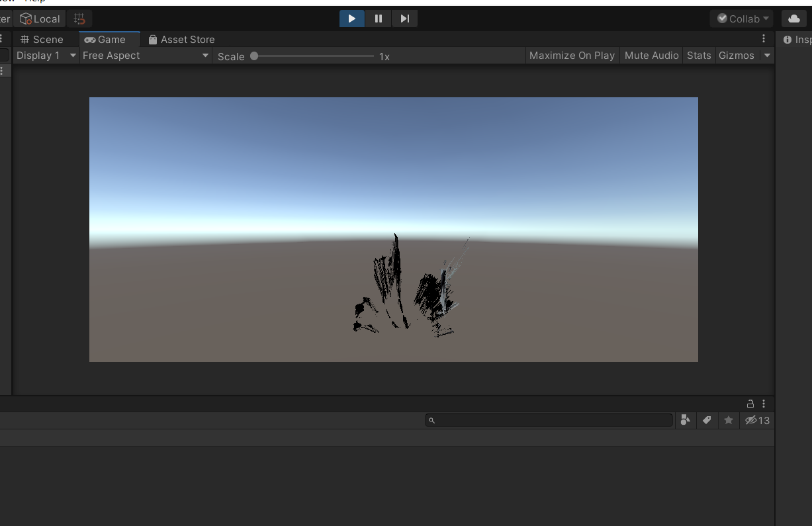The width and height of the screenshot is (812, 526).
Task: Switch to the Asset Store tab
Action: tap(181, 40)
